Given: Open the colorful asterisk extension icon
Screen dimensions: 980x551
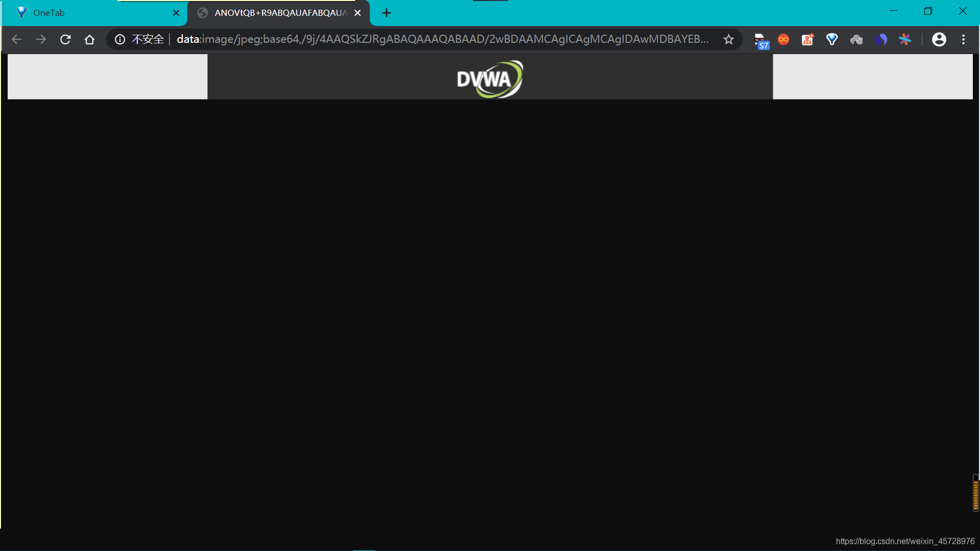Looking at the screenshot, I should pyautogui.click(x=905, y=39).
